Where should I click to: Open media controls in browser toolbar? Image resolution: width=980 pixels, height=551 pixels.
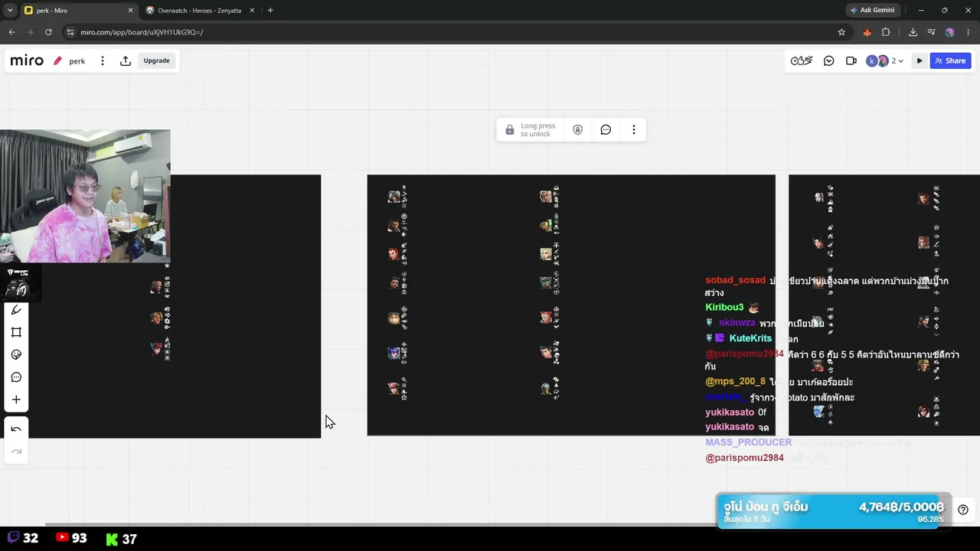click(x=931, y=32)
